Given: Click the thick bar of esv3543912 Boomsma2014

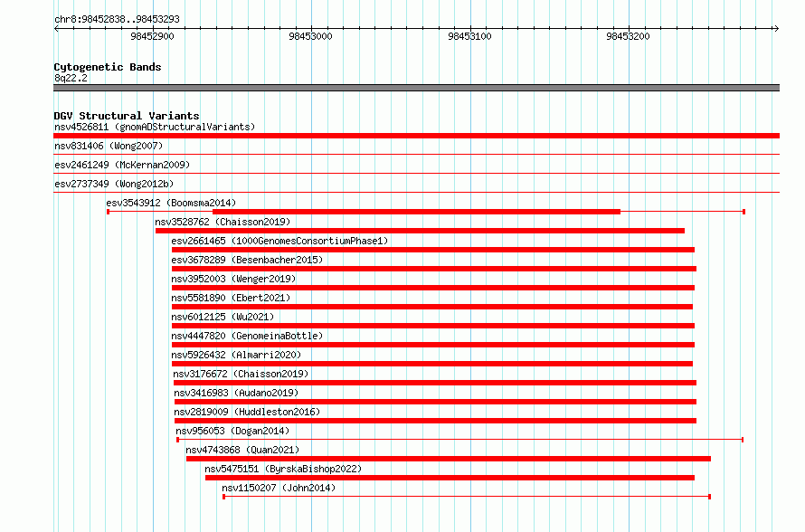Looking at the screenshot, I should (416, 212).
